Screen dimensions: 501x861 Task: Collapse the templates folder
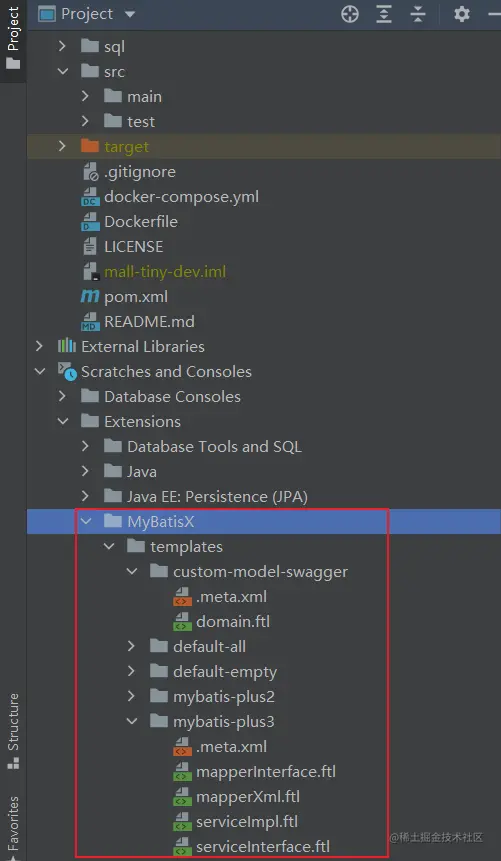(109, 546)
